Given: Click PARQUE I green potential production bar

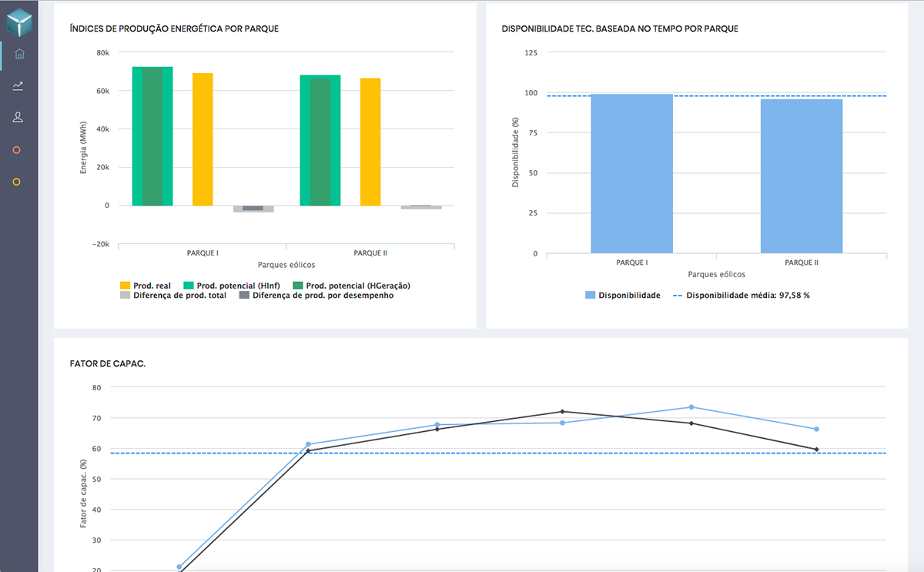Looking at the screenshot, I should pos(152,136).
